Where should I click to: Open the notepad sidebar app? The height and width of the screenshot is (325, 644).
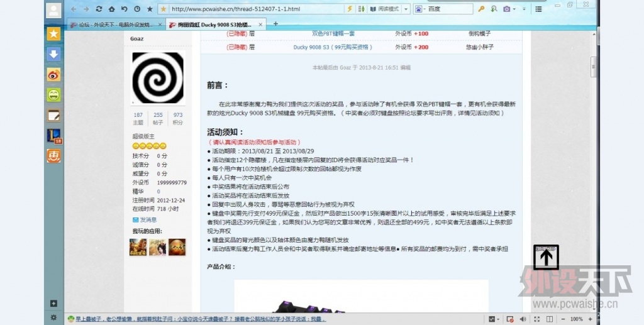(x=54, y=116)
